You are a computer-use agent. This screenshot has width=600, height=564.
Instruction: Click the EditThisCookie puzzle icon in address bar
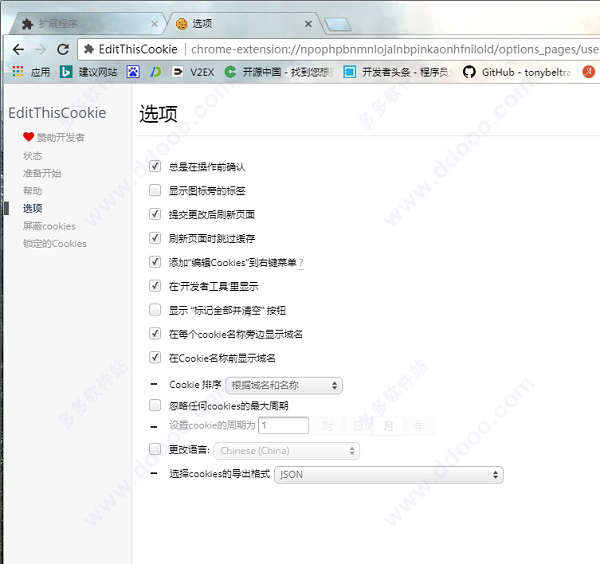tap(89, 49)
